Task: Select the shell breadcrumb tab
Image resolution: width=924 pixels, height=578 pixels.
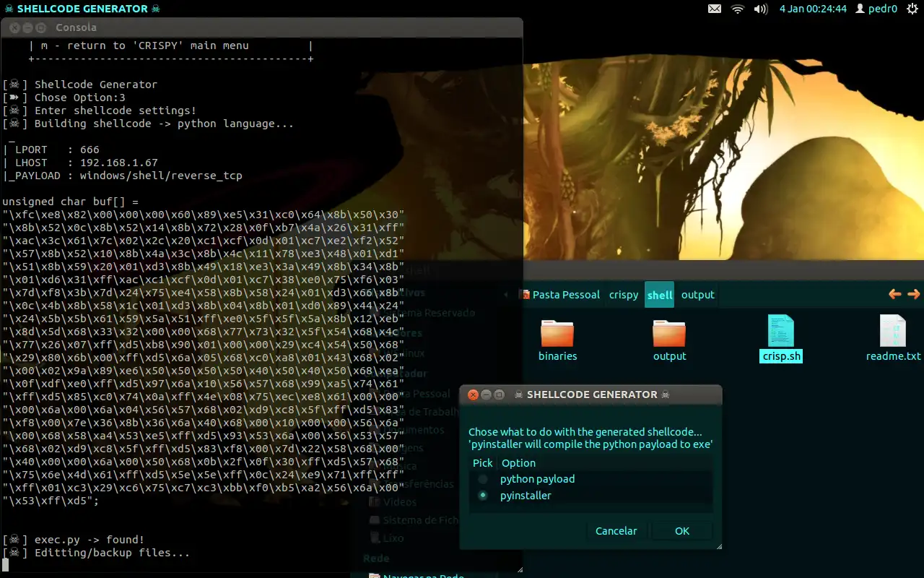Action: (x=660, y=295)
